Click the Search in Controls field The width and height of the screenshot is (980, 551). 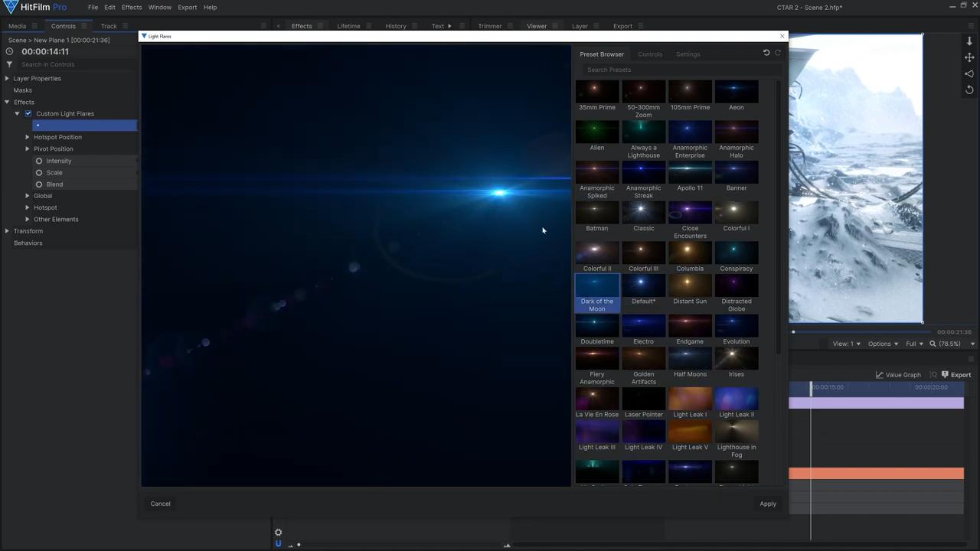coord(77,64)
